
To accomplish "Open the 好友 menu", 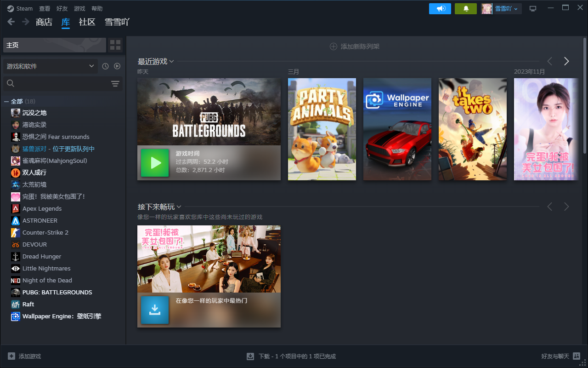I will (62, 8).
